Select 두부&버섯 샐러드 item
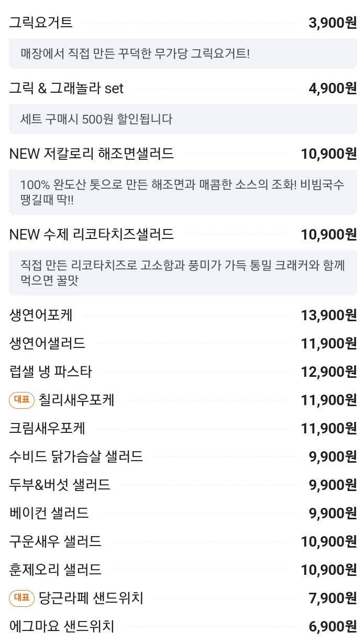The height and width of the screenshot is (642, 364). 183,485
